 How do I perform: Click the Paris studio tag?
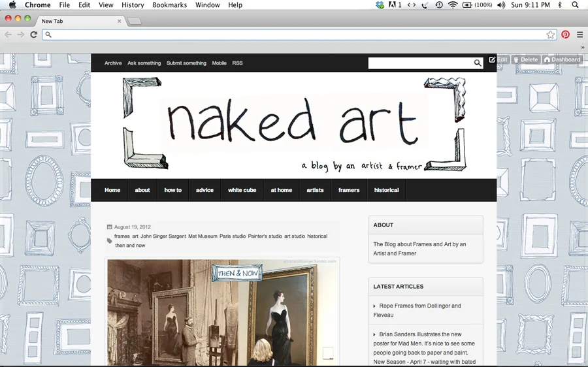[x=233, y=236]
